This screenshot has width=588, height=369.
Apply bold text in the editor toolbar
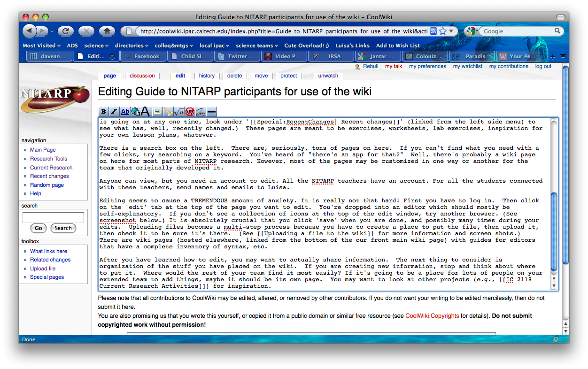point(103,112)
